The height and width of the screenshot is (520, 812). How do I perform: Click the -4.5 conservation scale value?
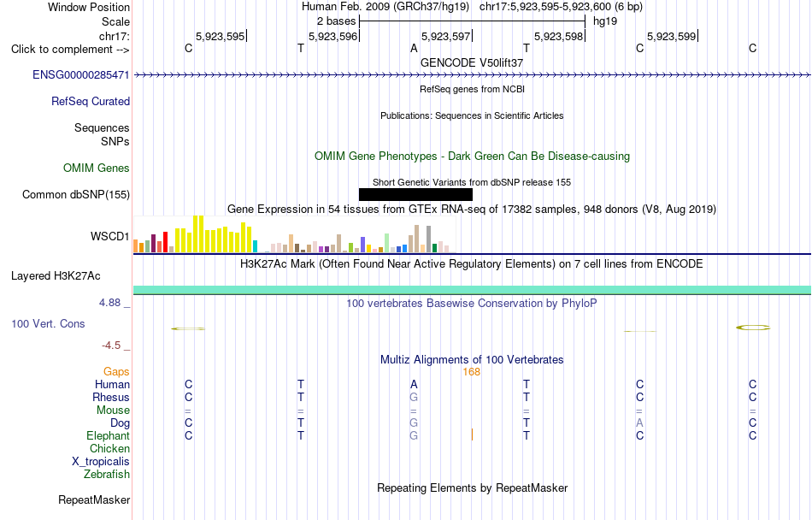coord(111,346)
